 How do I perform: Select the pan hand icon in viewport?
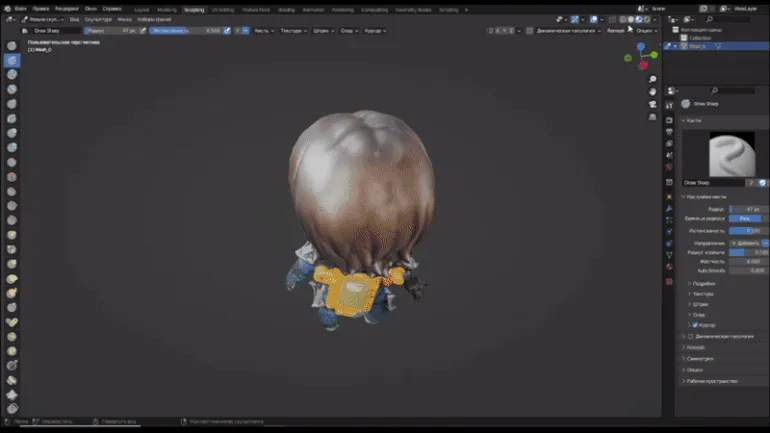[652, 92]
